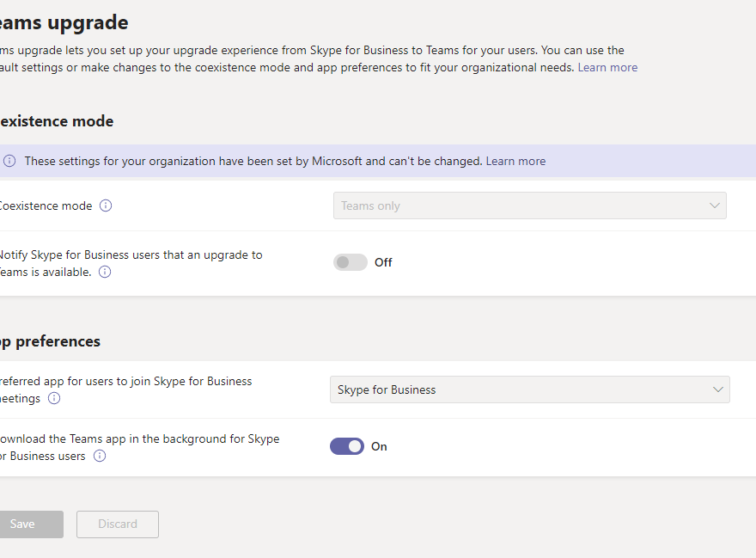Click the 'Notify Skype for Business users' label text
This screenshot has height=558, width=756.
click(x=131, y=264)
